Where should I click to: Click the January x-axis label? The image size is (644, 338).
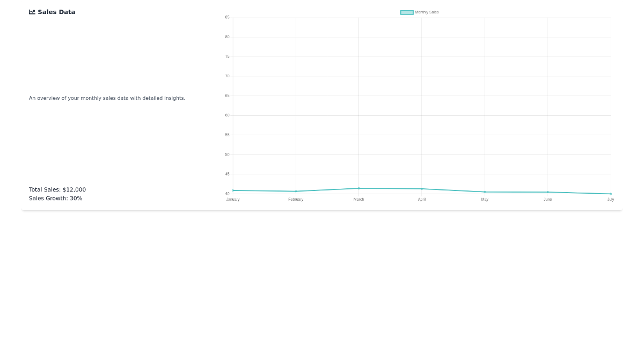(x=233, y=200)
